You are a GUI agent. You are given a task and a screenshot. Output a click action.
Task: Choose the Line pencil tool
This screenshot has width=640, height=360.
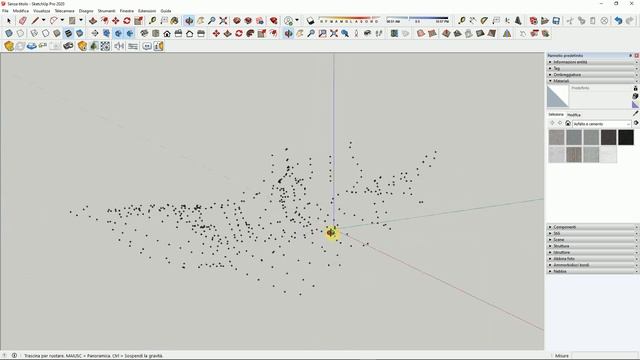click(36, 21)
